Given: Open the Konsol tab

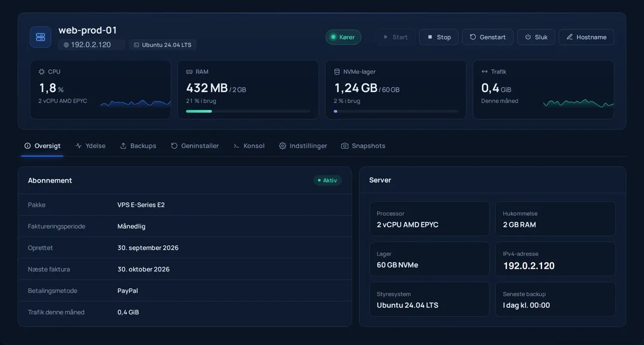Looking at the screenshot, I should (249, 146).
